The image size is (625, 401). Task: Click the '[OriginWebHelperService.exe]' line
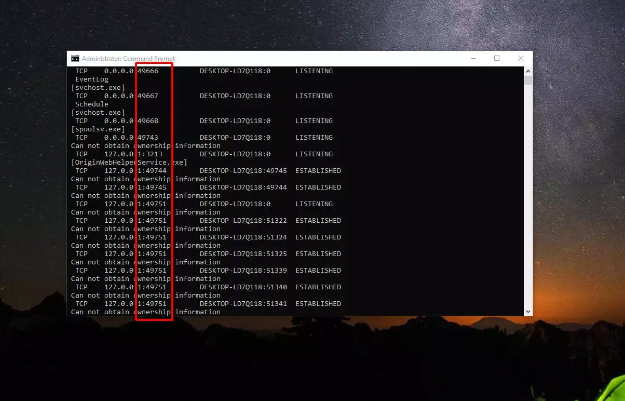pos(129,162)
